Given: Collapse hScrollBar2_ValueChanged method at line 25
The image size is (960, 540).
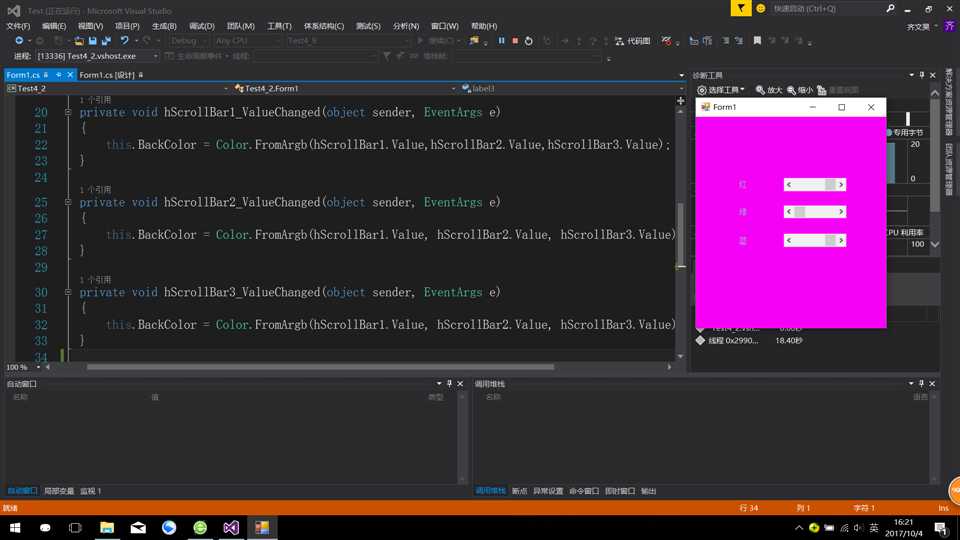Looking at the screenshot, I should (68, 202).
